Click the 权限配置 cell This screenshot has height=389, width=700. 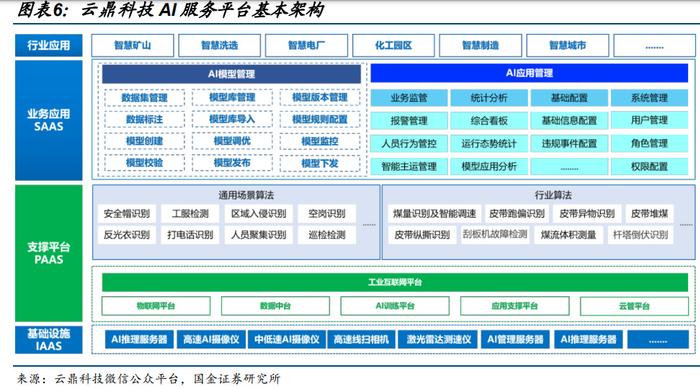click(x=649, y=166)
